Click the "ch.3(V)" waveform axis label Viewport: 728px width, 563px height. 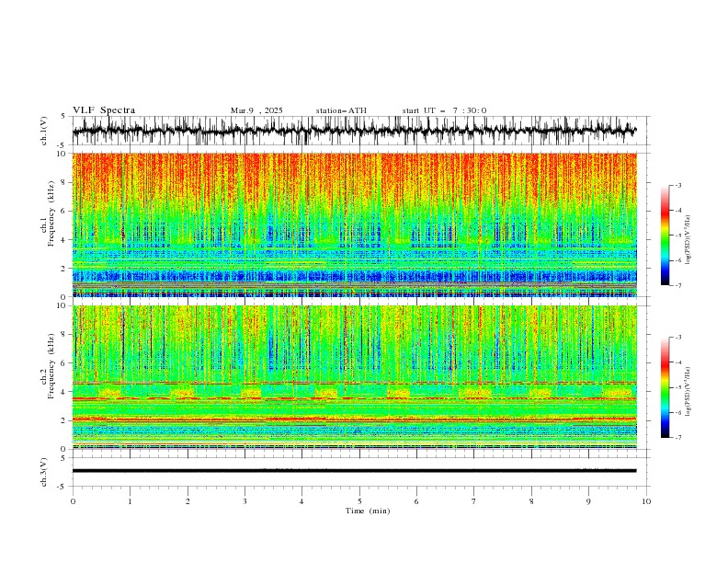coord(44,472)
